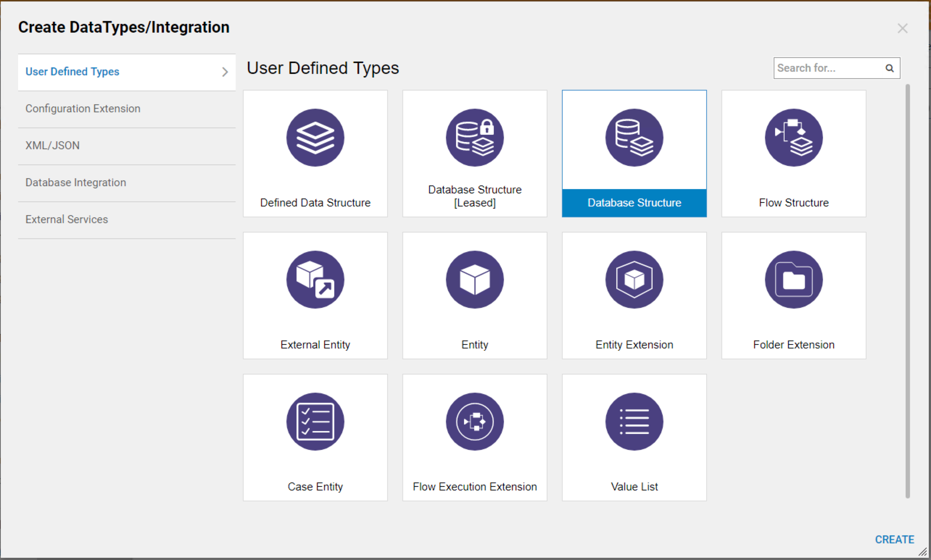Open the Database Integration category
The width and height of the screenshot is (931, 560).
click(127, 183)
